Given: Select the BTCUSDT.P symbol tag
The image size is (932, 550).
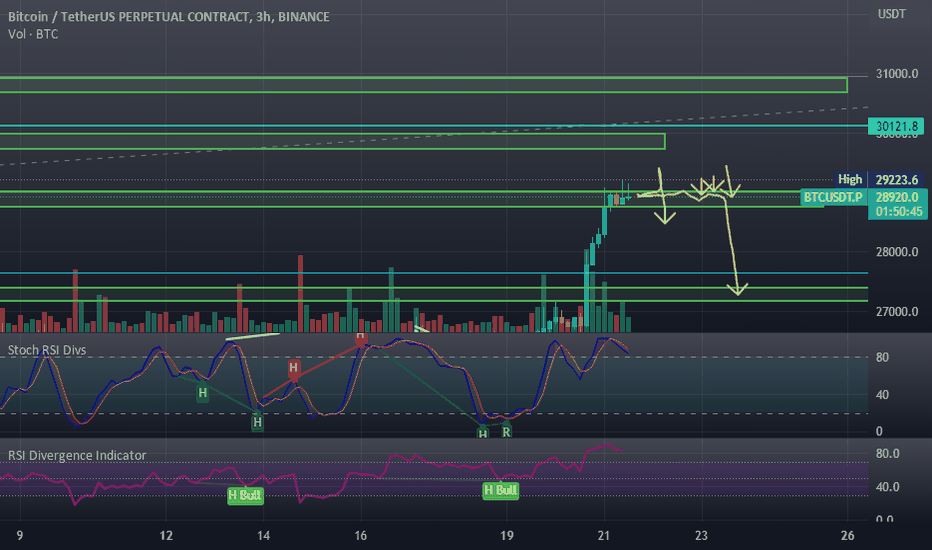Looking at the screenshot, I should click(833, 197).
